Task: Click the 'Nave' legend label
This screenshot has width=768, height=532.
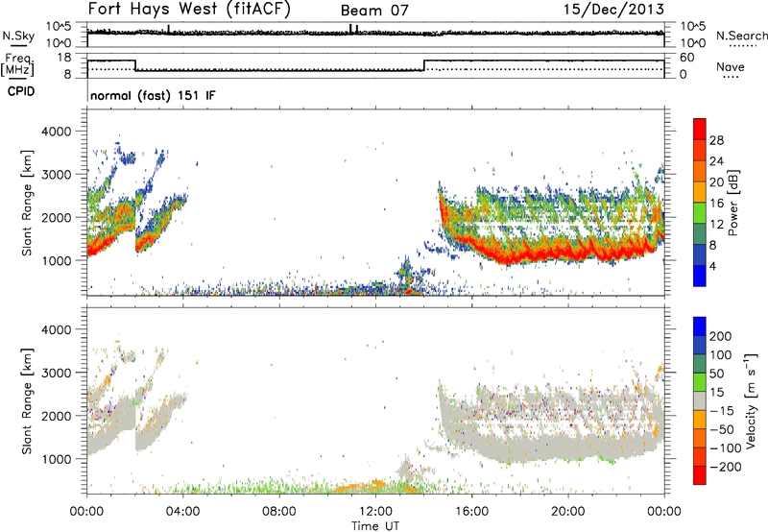Action: pyautogui.click(x=731, y=66)
